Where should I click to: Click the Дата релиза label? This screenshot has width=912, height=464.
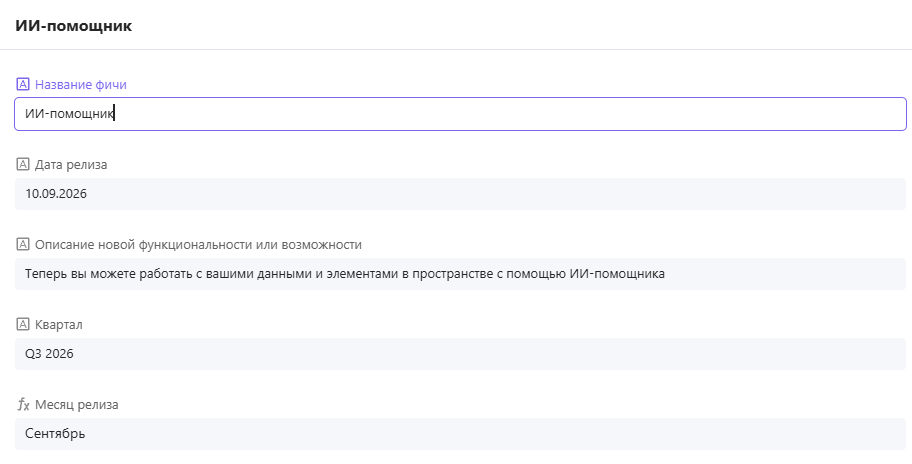[x=71, y=165]
